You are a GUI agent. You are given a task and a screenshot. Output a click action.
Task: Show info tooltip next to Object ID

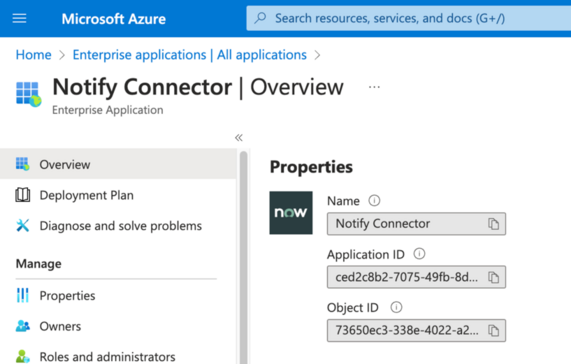click(396, 308)
